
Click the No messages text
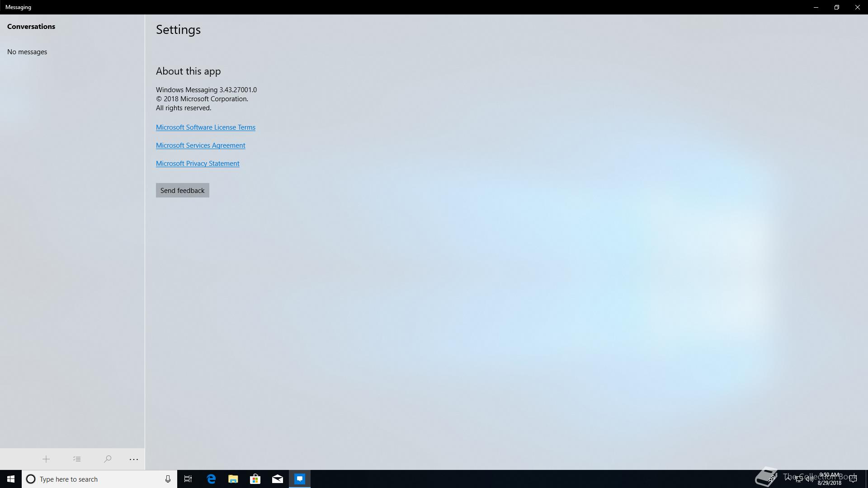tap(27, 52)
